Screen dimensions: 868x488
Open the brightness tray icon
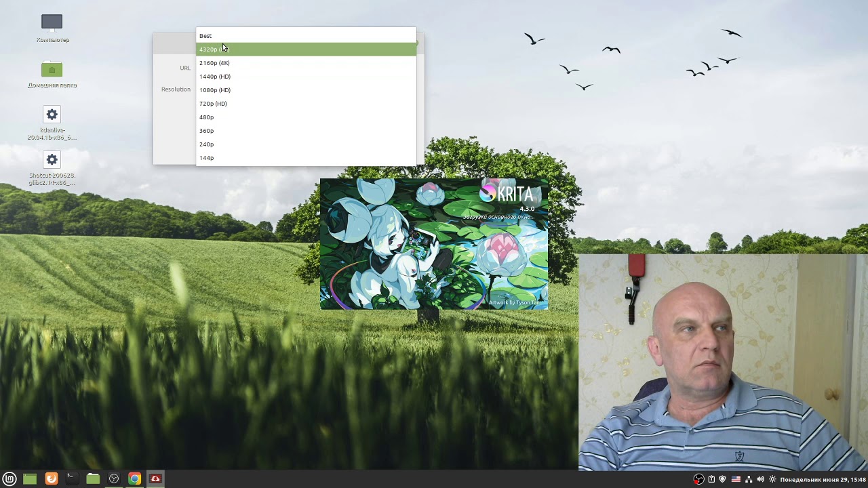pos(772,479)
